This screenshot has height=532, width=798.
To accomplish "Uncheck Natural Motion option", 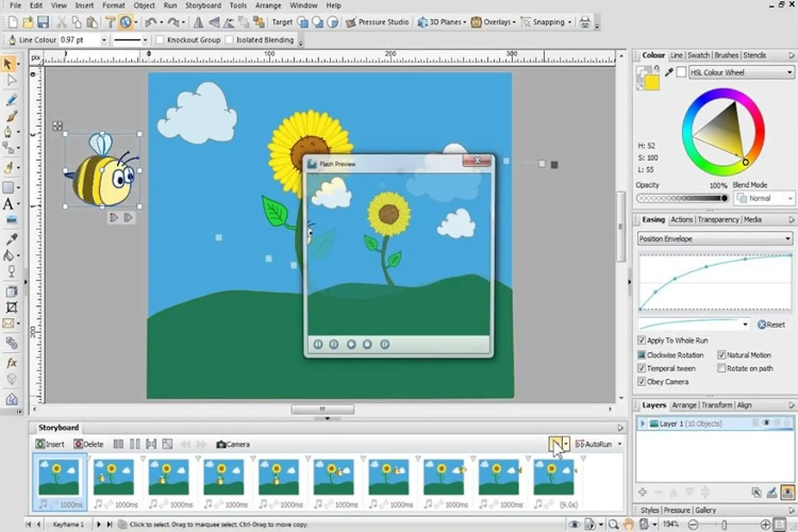I will (722, 355).
